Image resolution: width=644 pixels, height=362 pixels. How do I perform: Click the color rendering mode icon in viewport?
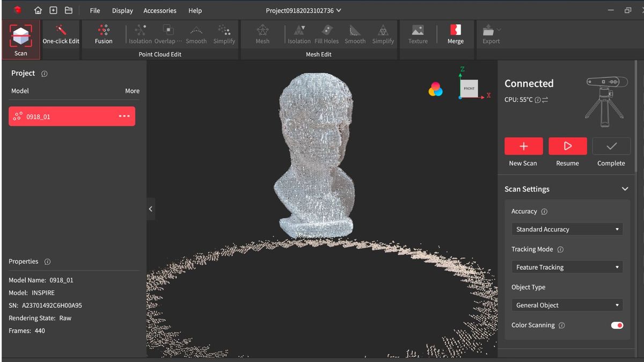click(x=435, y=89)
